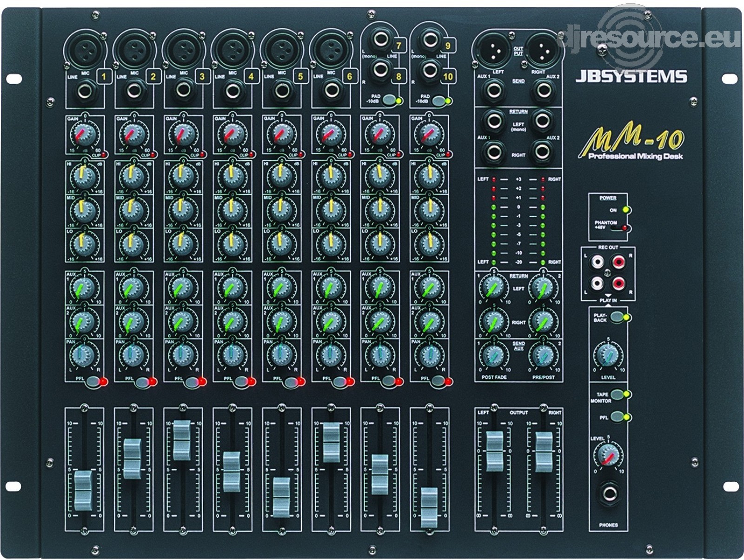Toggle the PLAY-BACK button
This screenshot has height=560, width=744.
617,318
